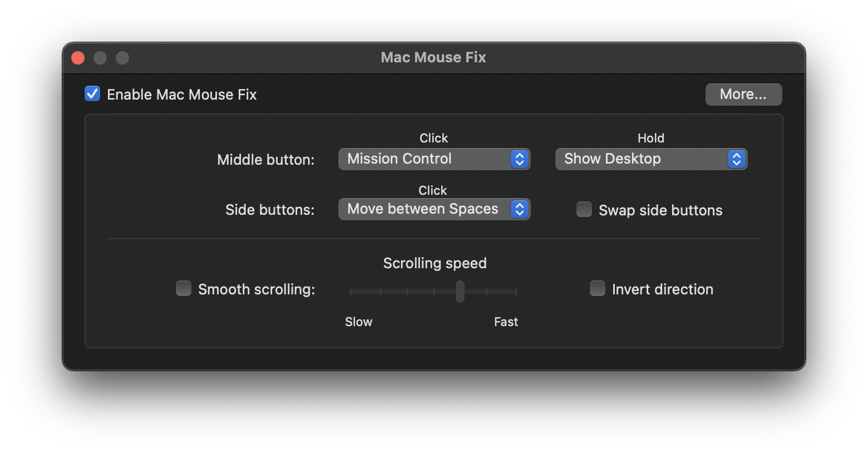This screenshot has width=868, height=453.
Task: Click the Mission Control dropdown arrow stepper icon
Action: (x=520, y=159)
